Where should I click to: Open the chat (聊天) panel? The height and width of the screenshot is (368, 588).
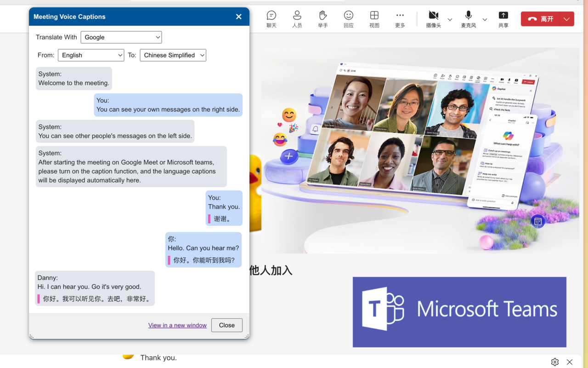pos(271,19)
